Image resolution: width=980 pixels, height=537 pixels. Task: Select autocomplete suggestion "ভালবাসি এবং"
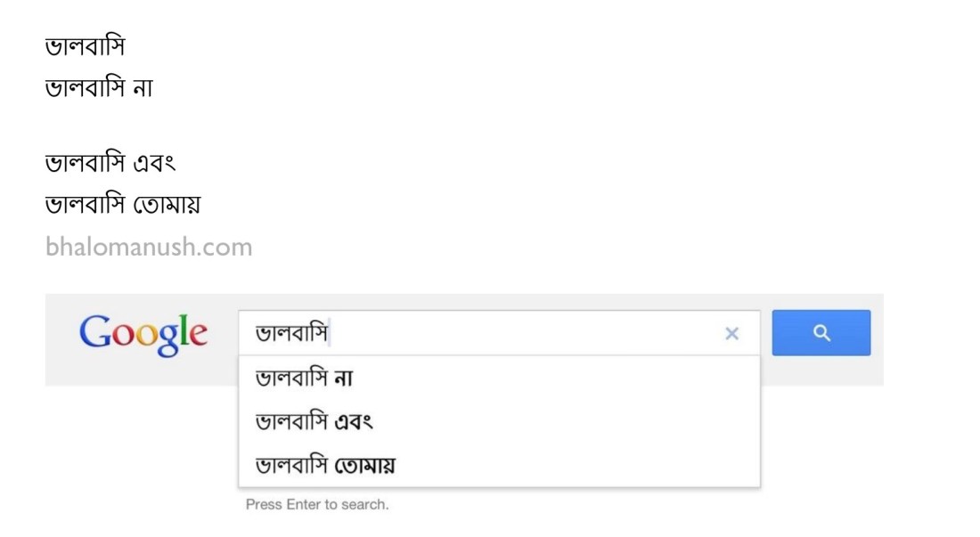pos(314,420)
